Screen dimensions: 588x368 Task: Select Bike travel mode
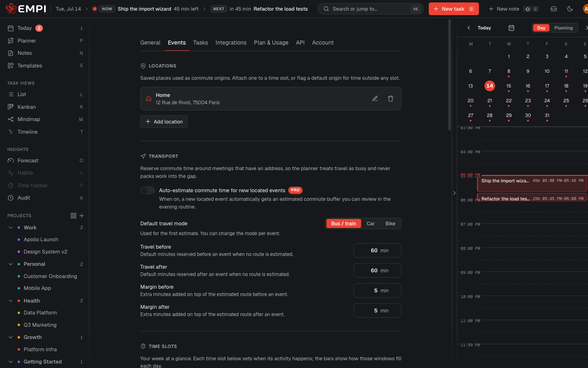(390, 224)
